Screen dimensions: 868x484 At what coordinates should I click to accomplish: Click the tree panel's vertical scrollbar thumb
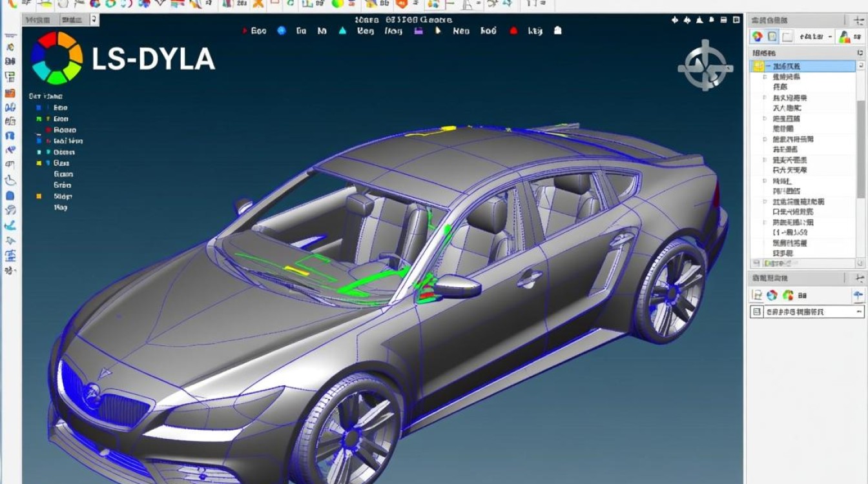(860, 150)
